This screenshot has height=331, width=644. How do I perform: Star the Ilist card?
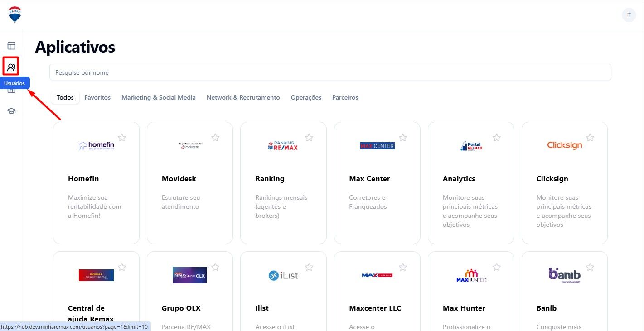point(309,267)
